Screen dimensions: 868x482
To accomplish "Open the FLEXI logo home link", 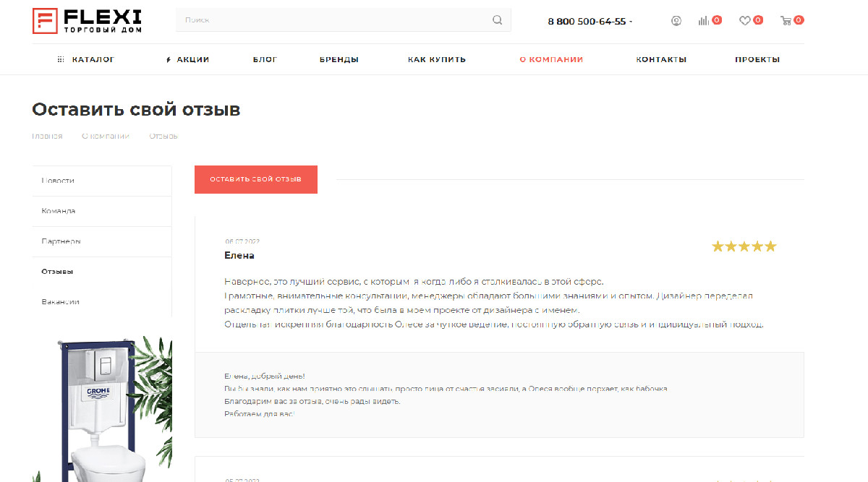I will click(87, 20).
